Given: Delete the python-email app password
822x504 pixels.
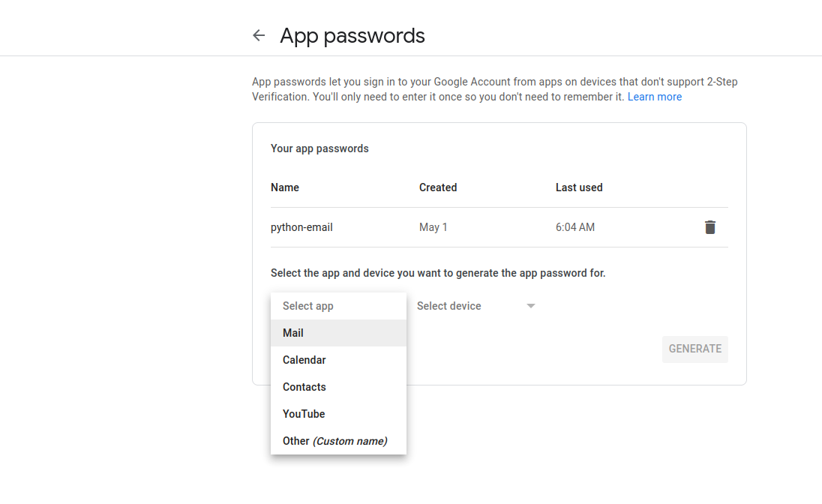Looking at the screenshot, I should coord(709,227).
